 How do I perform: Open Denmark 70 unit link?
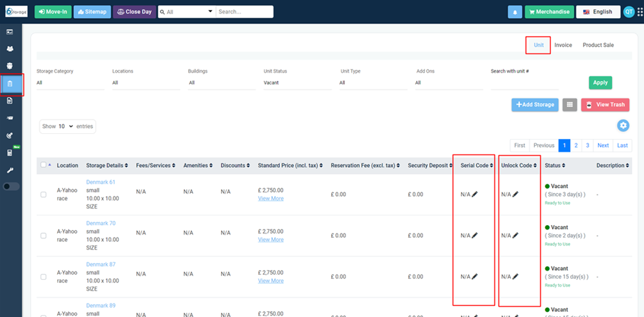point(101,223)
